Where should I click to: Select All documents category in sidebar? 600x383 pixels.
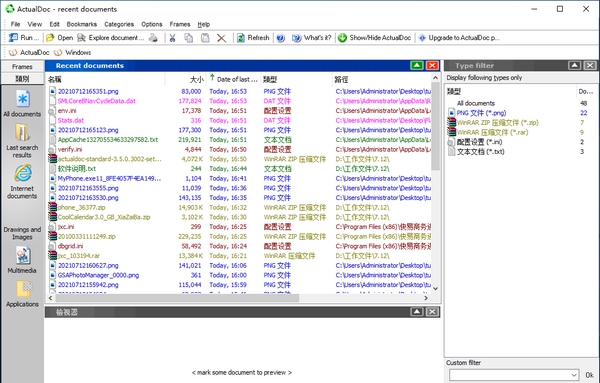pos(22,103)
